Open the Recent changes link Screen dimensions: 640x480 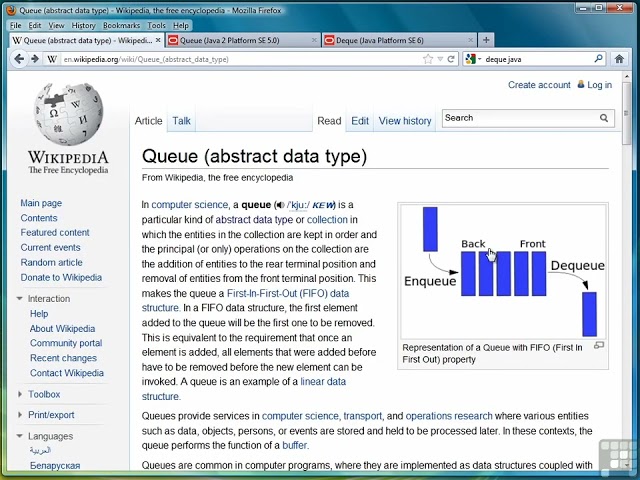tap(63, 358)
